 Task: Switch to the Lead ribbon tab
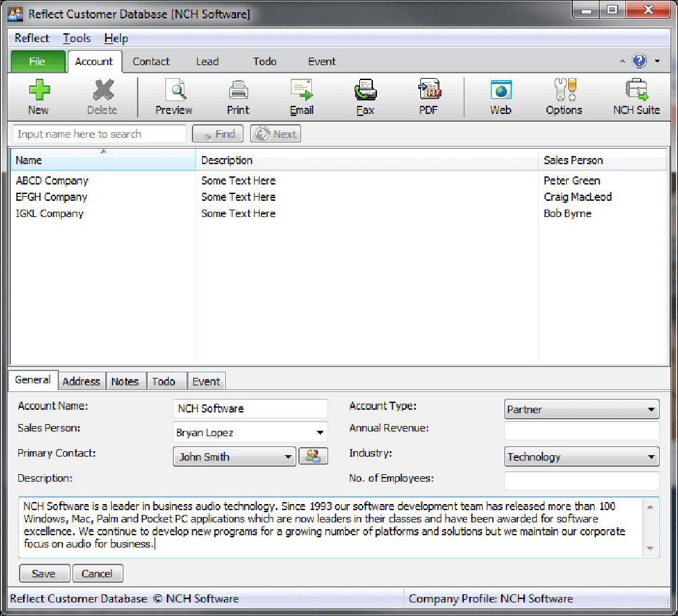(207, 62)
